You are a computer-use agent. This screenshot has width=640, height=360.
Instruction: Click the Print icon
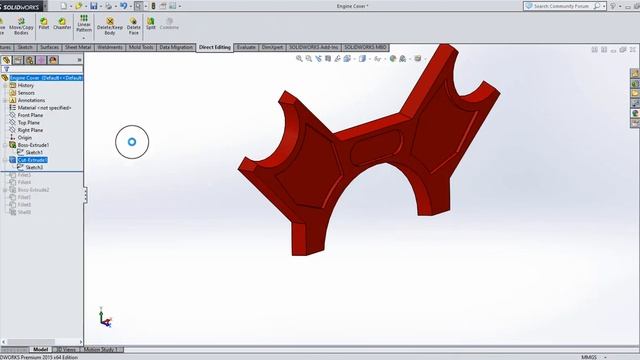tap(108, 6)
